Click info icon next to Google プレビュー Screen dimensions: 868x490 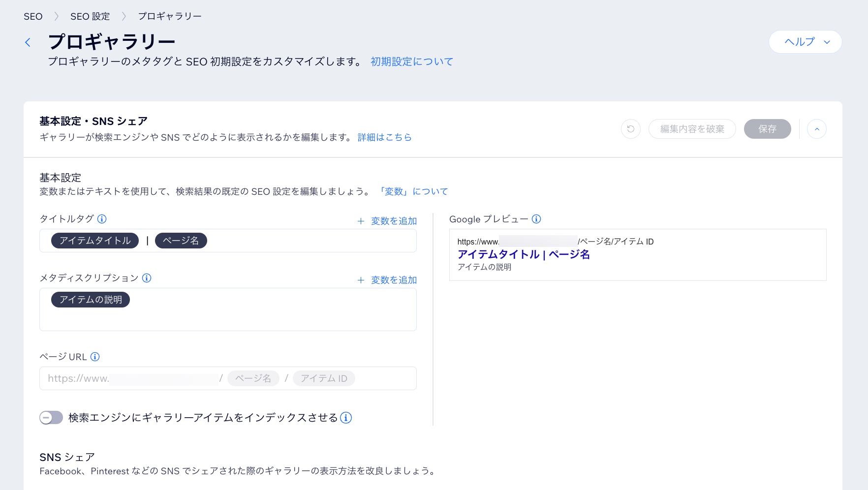(x=536, y=219)
